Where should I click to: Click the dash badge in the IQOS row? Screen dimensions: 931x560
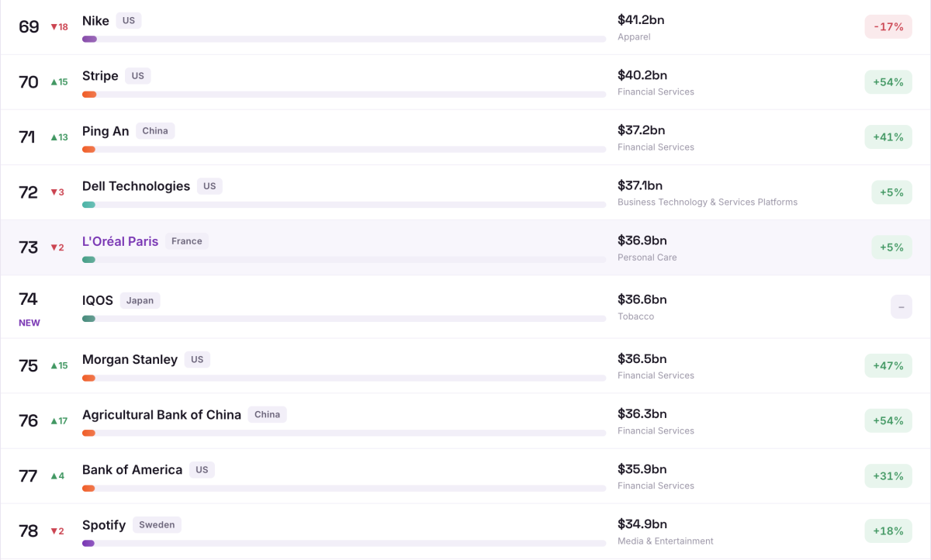click(x=902, y=307)
